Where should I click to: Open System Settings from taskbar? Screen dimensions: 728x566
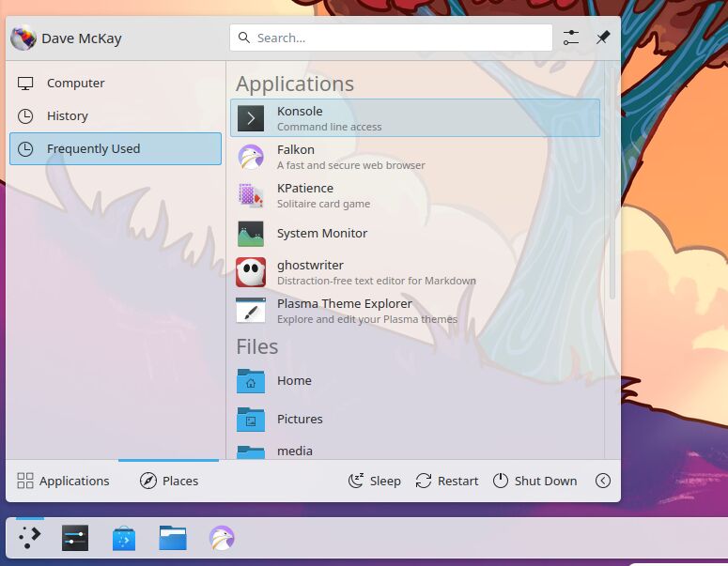click(75, 538)
